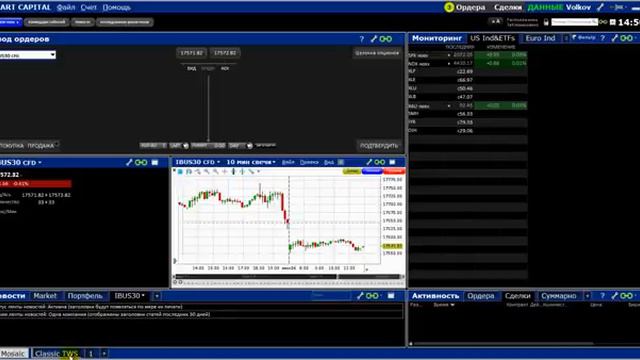The width and height of the screenshot is (640, 360).
Task: Click green chain link in order entry panel
Action: (x=386, y=39)
